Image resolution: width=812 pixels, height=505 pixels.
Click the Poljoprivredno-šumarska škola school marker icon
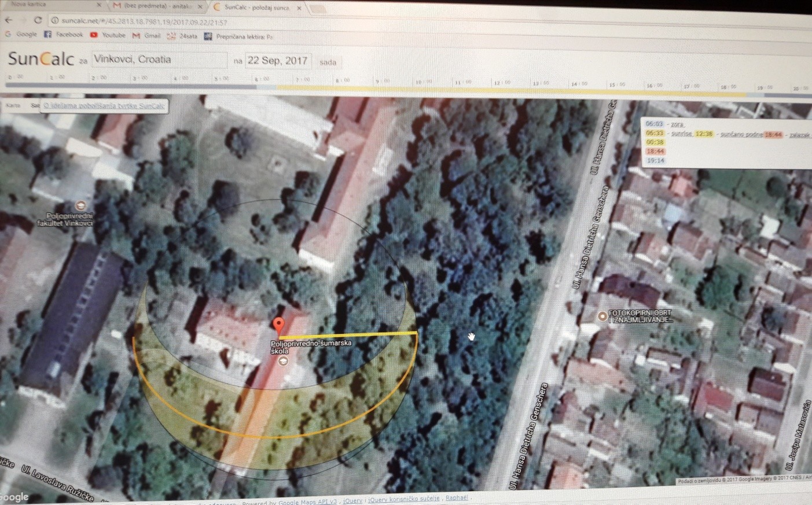pos(283,361)
